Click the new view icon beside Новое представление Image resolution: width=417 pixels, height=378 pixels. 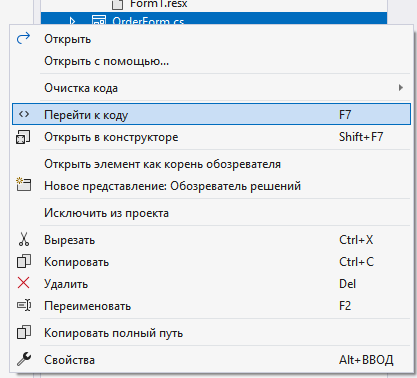(x=23, y=185)
